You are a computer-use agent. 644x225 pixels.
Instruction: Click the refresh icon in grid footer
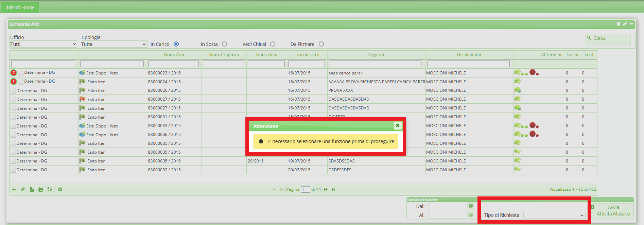50,189
